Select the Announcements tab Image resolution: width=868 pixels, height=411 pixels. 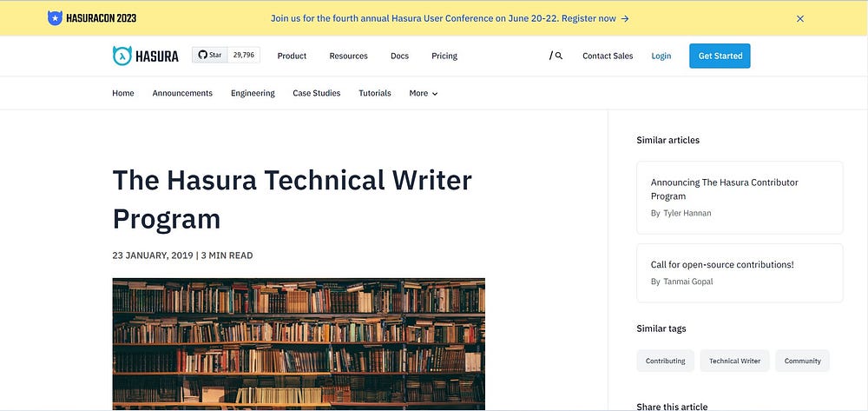182,93
